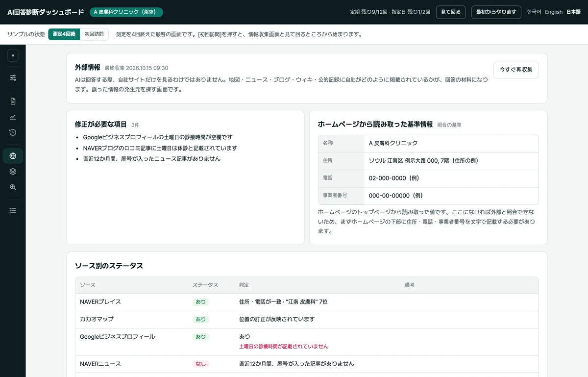
Task: Click the 外部情報 heading
Action: tap(88, 68)
